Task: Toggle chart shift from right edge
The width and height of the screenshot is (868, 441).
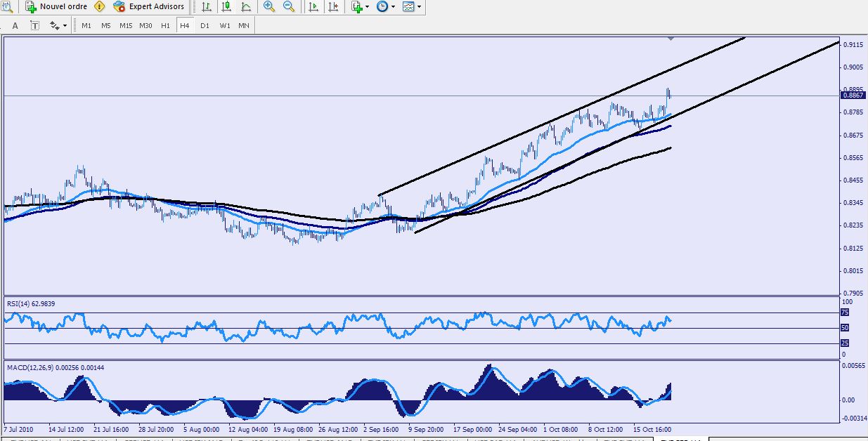Action: [x=333, y=6]
